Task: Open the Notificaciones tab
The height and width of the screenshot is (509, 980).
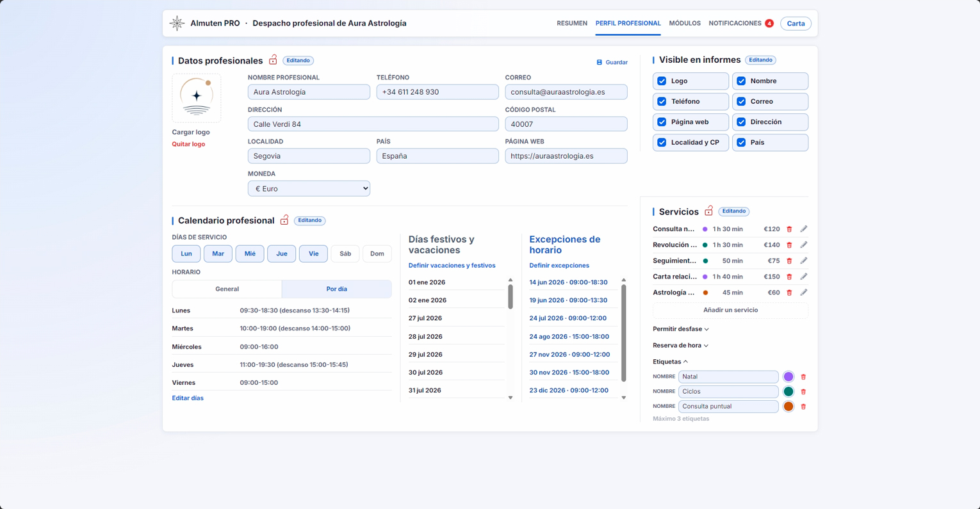Action: pyautogui.click(x=735, y=23)
